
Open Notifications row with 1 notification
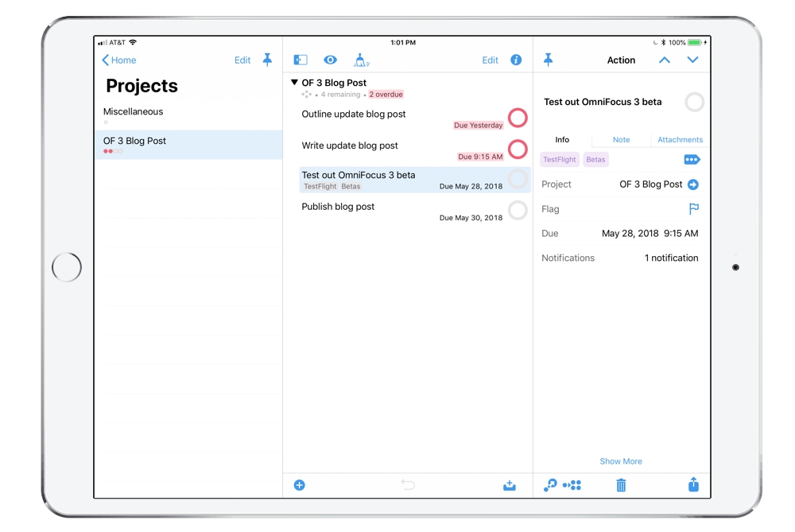point(619,258)
